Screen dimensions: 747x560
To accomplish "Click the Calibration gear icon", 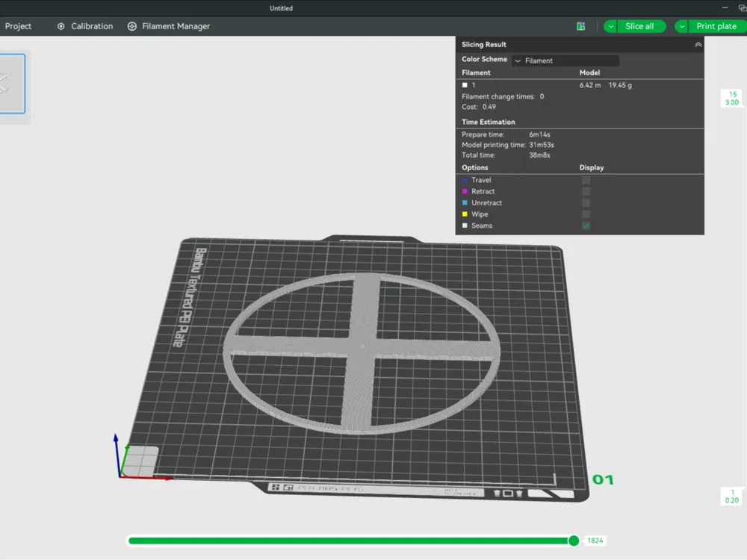I will (61, 26).
